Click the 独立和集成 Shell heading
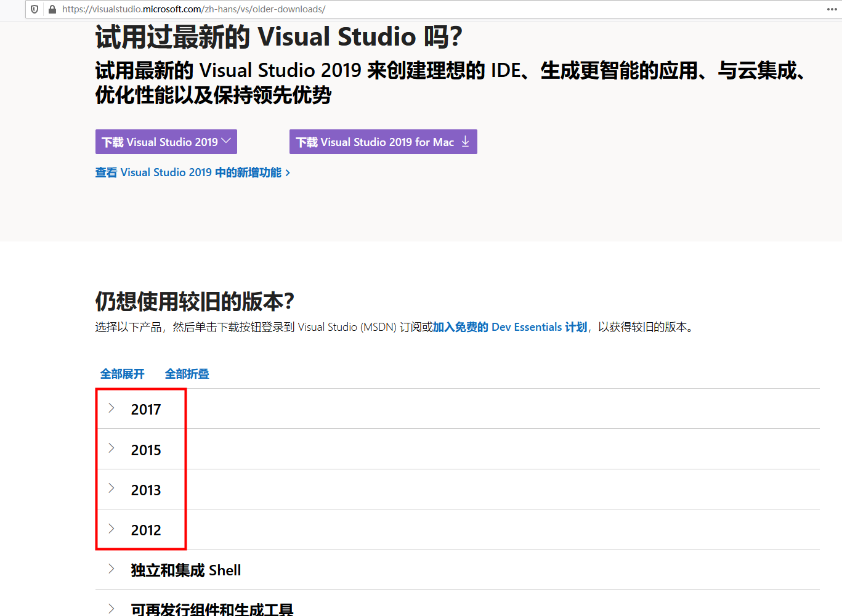Screen dimensions: 842x616 coord(186,570)
